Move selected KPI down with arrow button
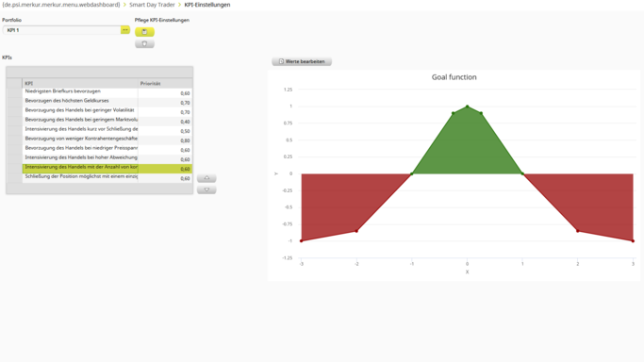 206,189
